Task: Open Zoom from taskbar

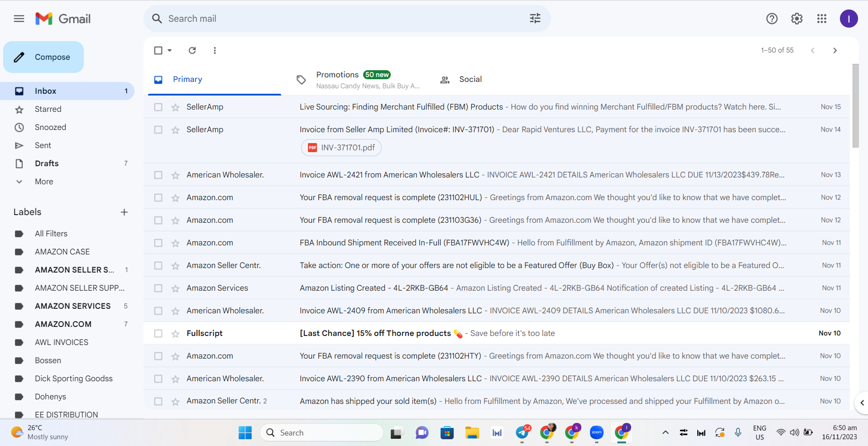Action: 597,433
